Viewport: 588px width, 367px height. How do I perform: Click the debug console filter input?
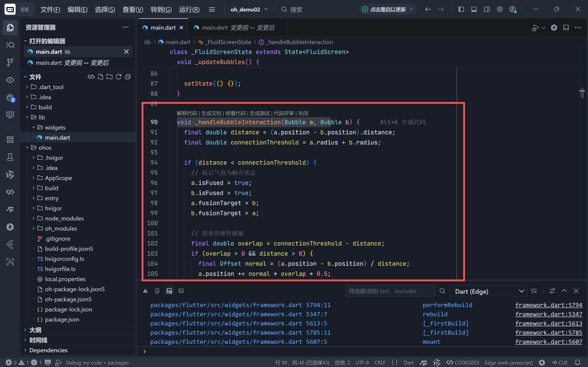[390, 291]
